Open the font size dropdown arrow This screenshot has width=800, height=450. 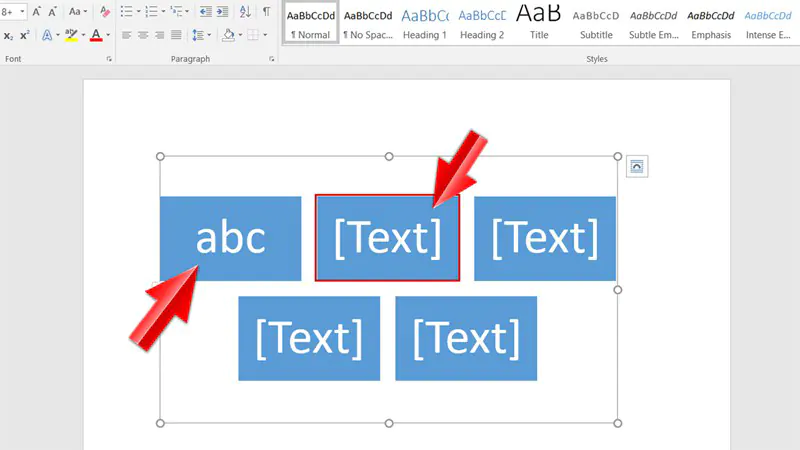(x=22, y=11)
